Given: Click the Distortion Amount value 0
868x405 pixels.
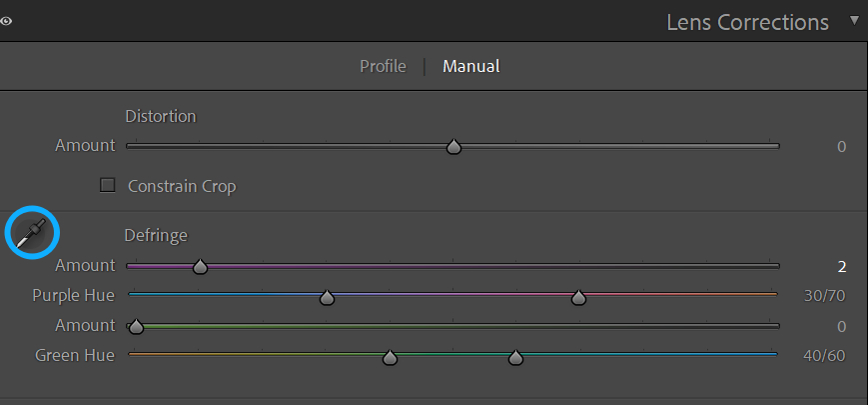Looking at the screenshot, I should [x=841, y=147].
